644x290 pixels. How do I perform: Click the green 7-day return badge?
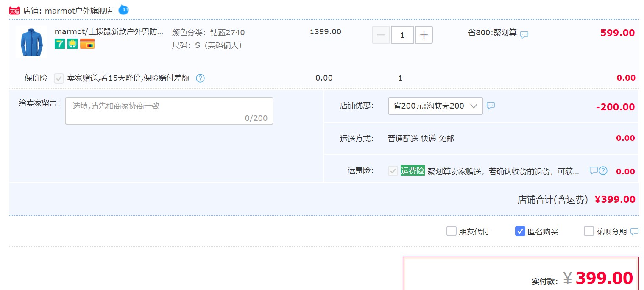pos(60,44)
